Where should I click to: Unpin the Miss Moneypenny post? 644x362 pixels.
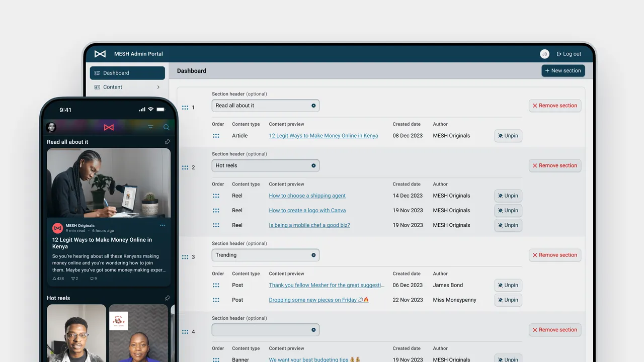508,300
